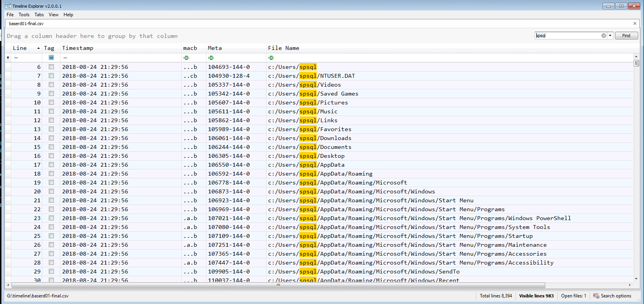Open the Tools menu

(24, 15)
